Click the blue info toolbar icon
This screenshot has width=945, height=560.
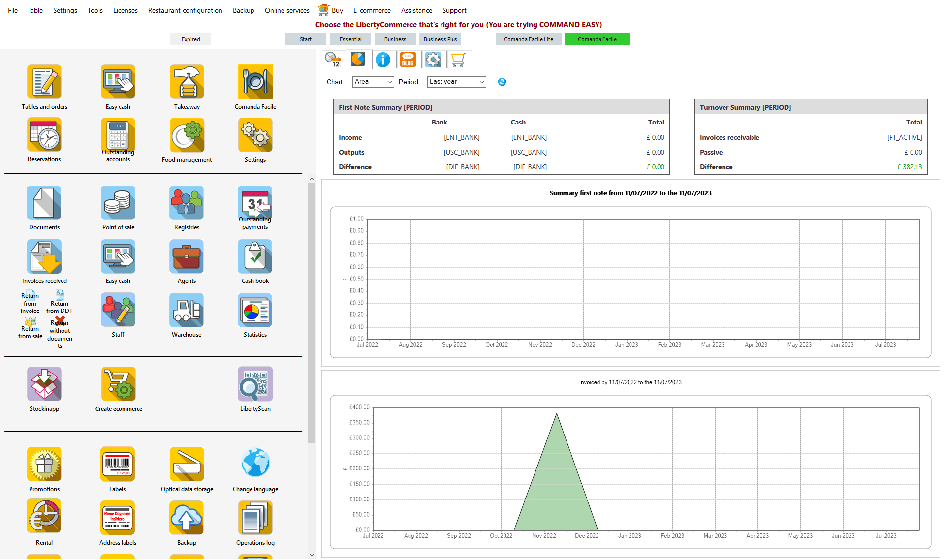383,60
